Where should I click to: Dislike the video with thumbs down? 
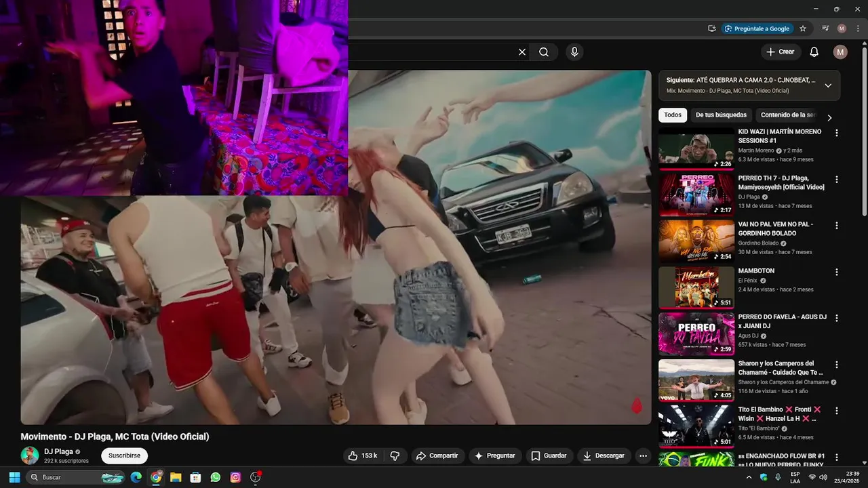click(x=395, y=456)
